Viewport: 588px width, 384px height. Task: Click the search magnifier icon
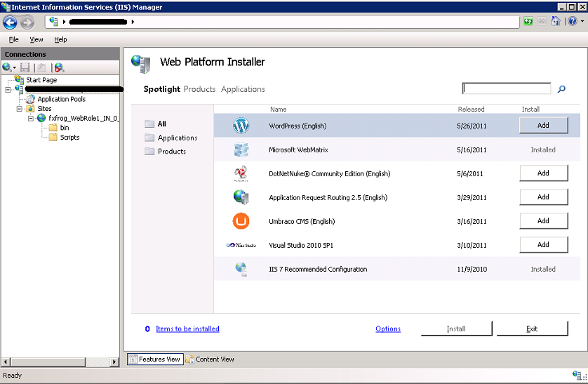pos(561,89)
